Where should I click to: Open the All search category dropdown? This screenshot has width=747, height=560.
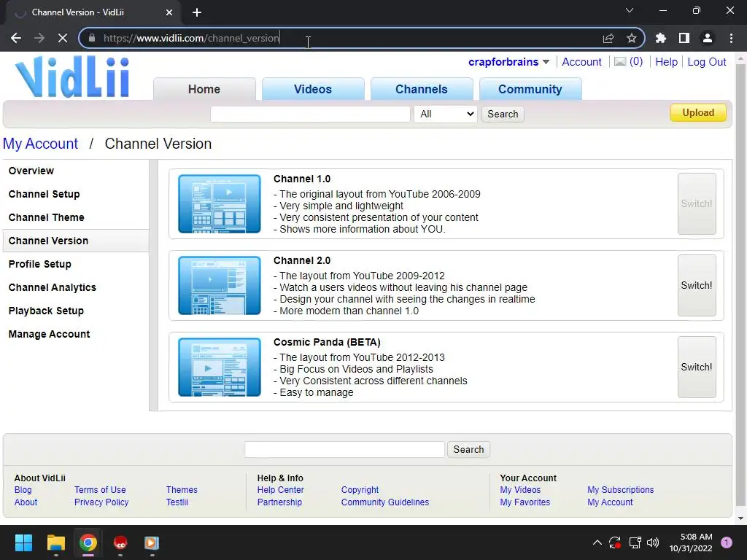[x=446, y=114]
